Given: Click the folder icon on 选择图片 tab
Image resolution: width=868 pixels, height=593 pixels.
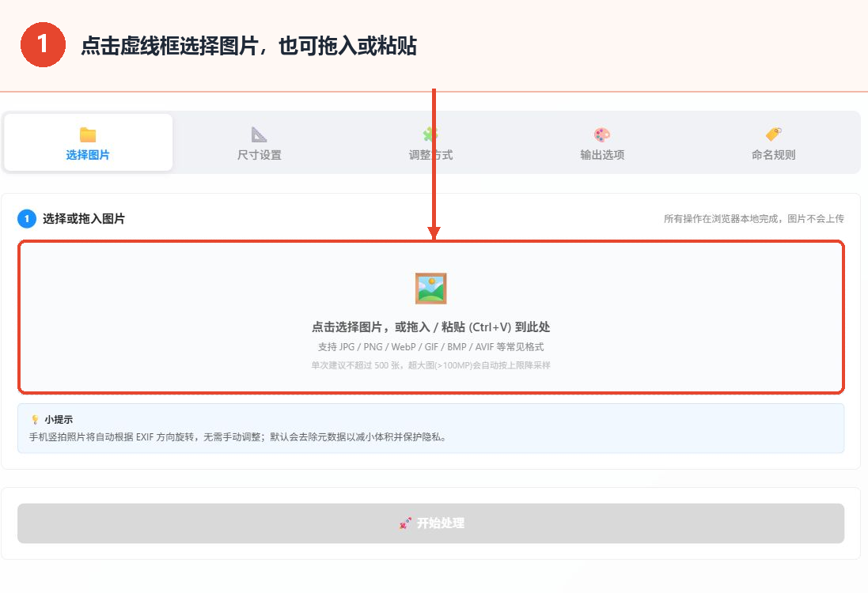Looking at the screenshot, I should coord(88,134).
